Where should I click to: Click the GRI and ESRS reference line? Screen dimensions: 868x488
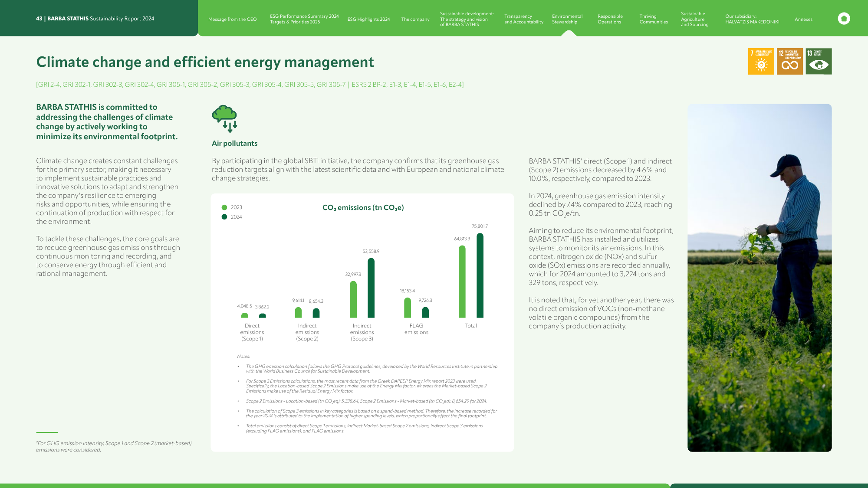click(x=250, y=85)
